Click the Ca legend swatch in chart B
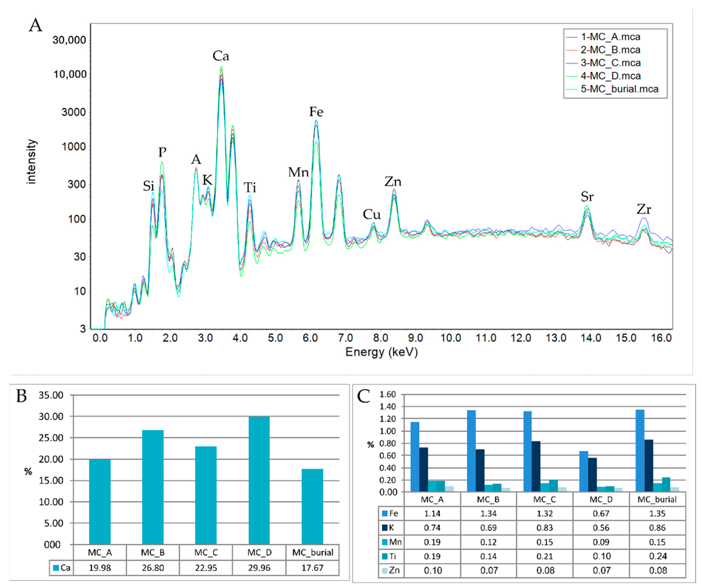Image resolution: width=702 pixels, height=588 pixels. tap(56, 568)
